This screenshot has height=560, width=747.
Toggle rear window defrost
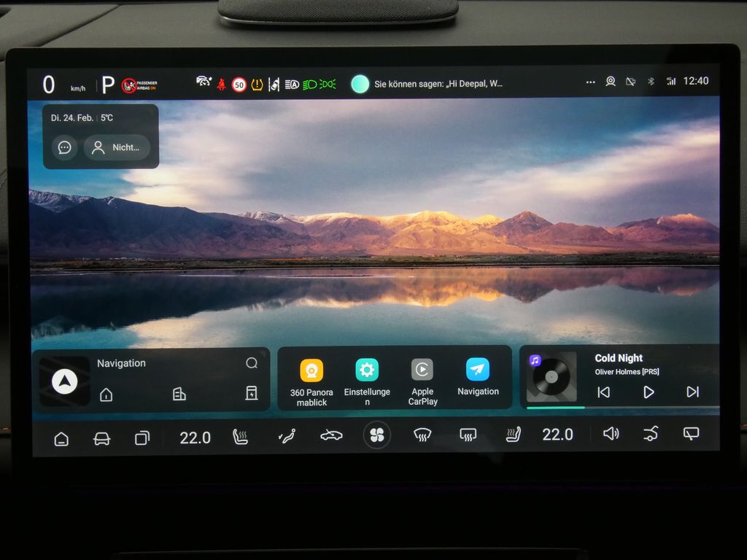468,436
